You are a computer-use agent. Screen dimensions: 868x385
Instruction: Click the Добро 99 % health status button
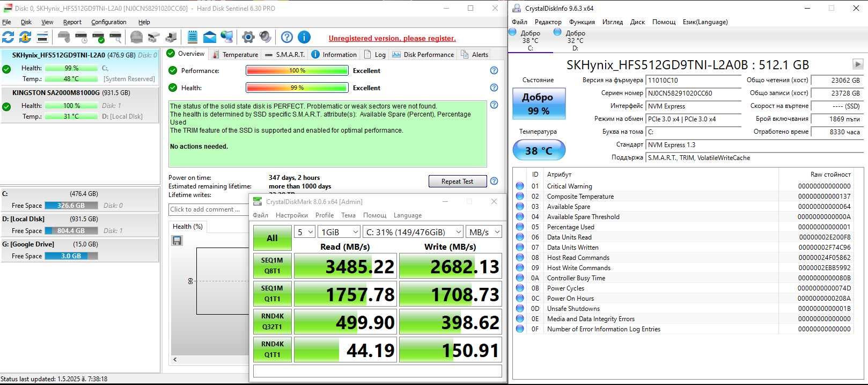[x=539, y=104]
